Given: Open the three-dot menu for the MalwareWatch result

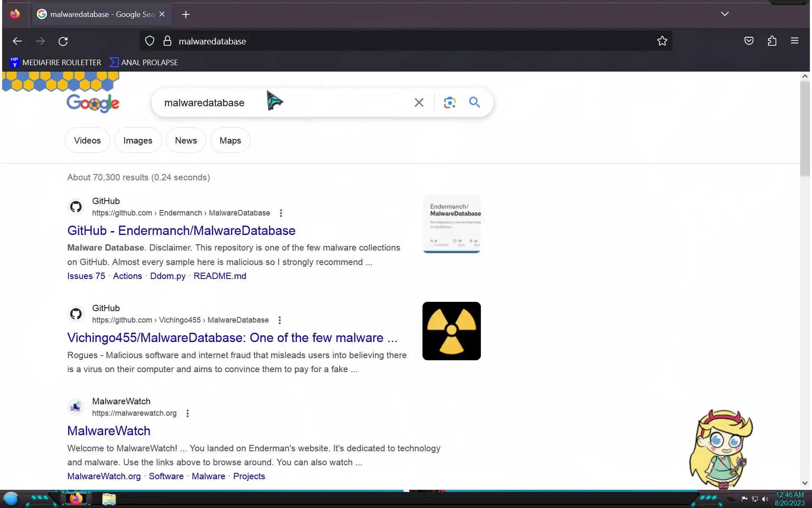Looking at the screenshot, I should [187, 413].
